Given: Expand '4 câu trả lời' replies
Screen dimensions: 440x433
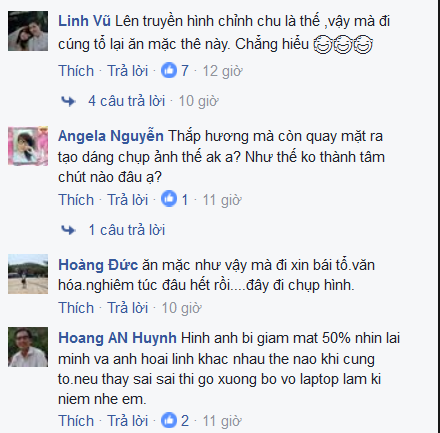Looking at the screenshot, I should pos(127,101).
